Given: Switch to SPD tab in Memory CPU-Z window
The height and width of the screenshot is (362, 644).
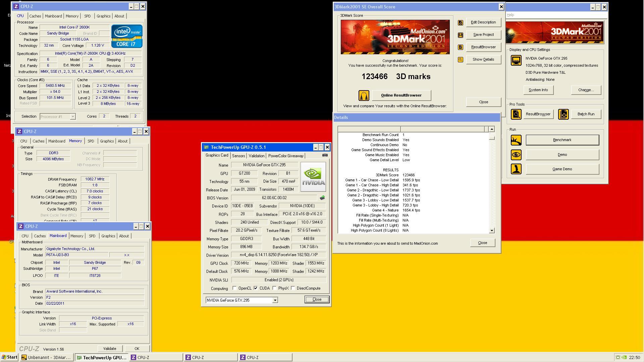Looking at the screenshot, I should tap(91, 141).
